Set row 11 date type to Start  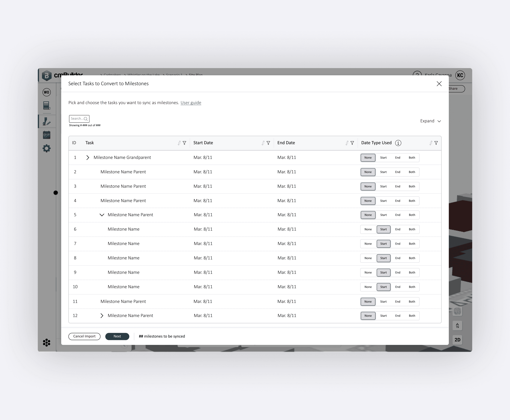383,301
